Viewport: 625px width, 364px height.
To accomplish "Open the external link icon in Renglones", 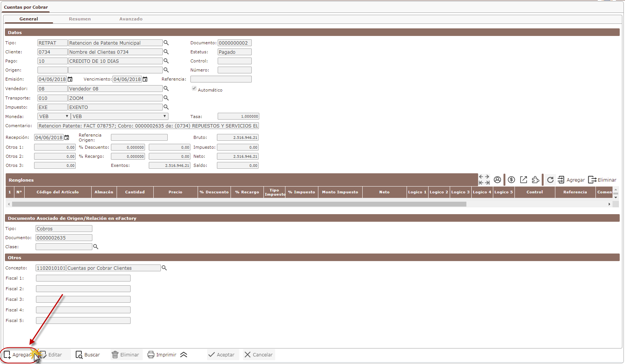I will (x=524, y=180).
